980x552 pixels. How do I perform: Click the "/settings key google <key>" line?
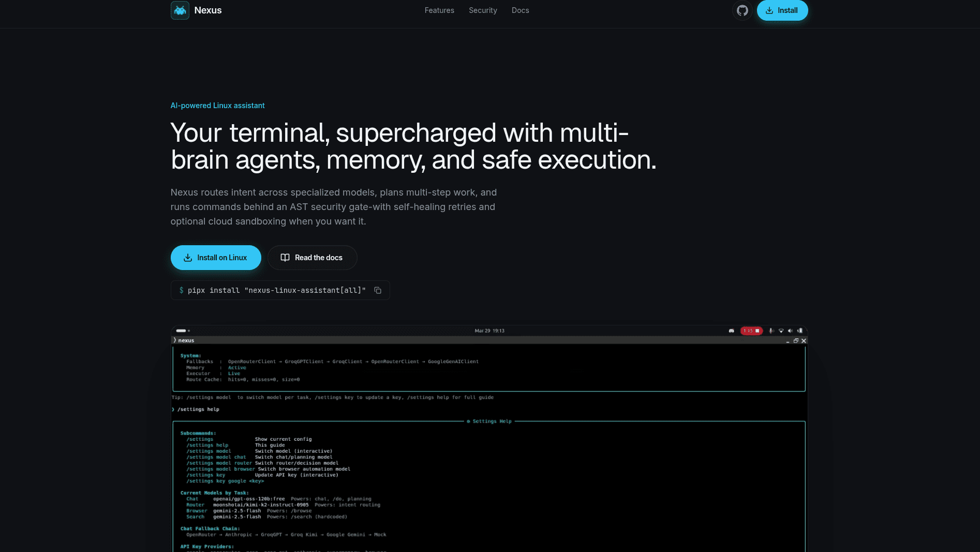[x=225, y=481]
